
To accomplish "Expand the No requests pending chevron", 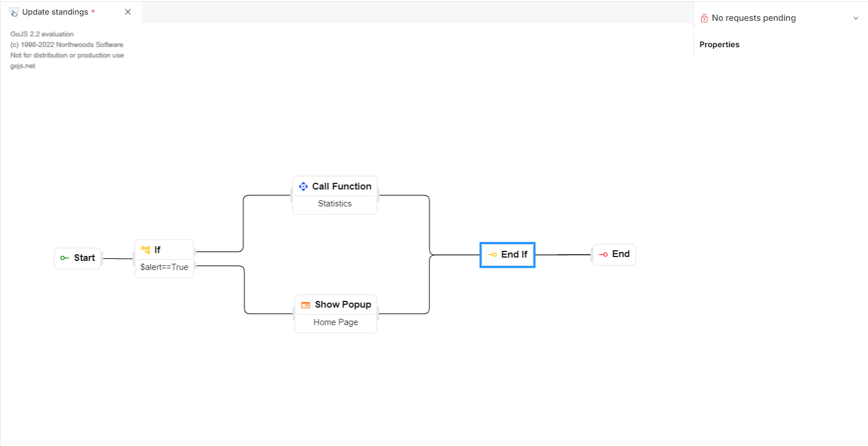I will (x=856, y=18).
